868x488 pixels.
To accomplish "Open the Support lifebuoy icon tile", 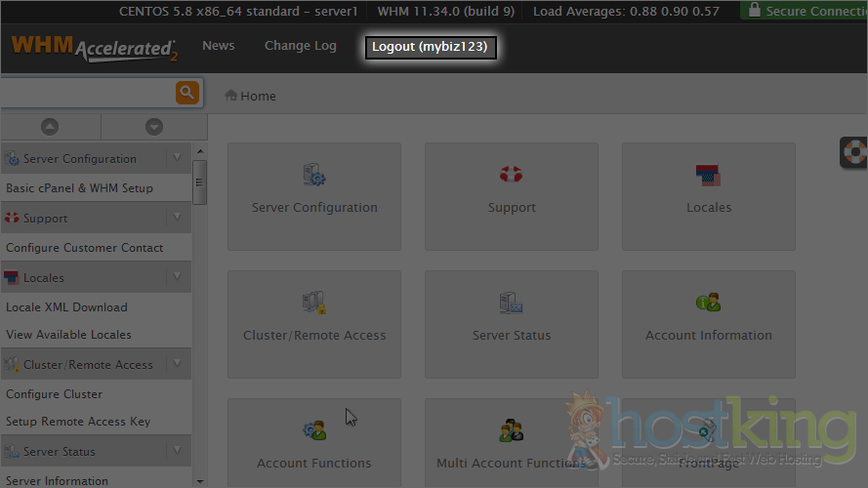I will [x=512, y=196].
